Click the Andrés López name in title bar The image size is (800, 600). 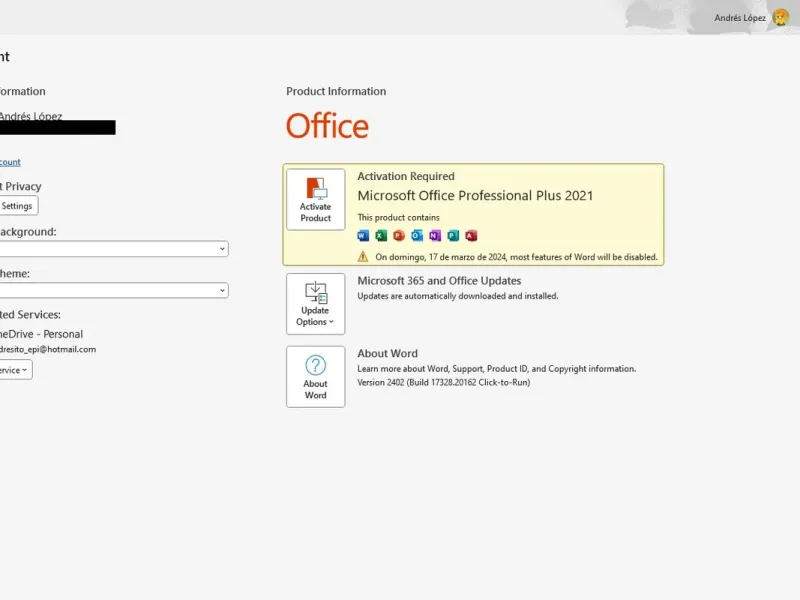[x=740, y=18]
